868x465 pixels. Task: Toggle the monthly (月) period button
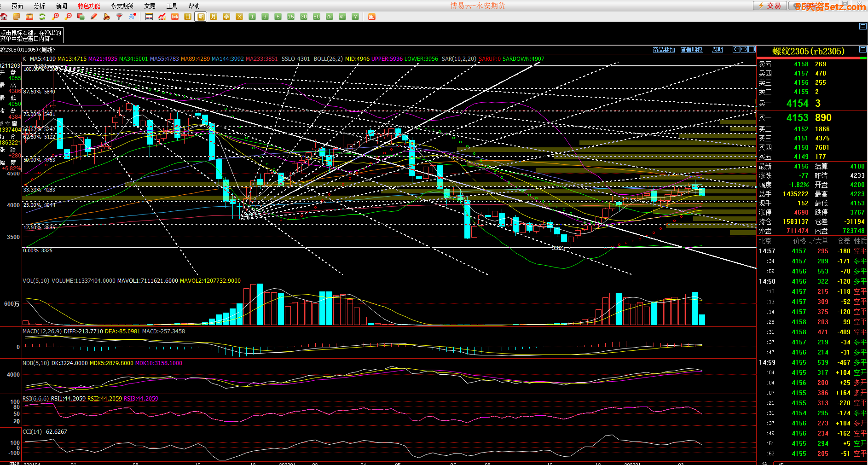(x=214, y=17)
